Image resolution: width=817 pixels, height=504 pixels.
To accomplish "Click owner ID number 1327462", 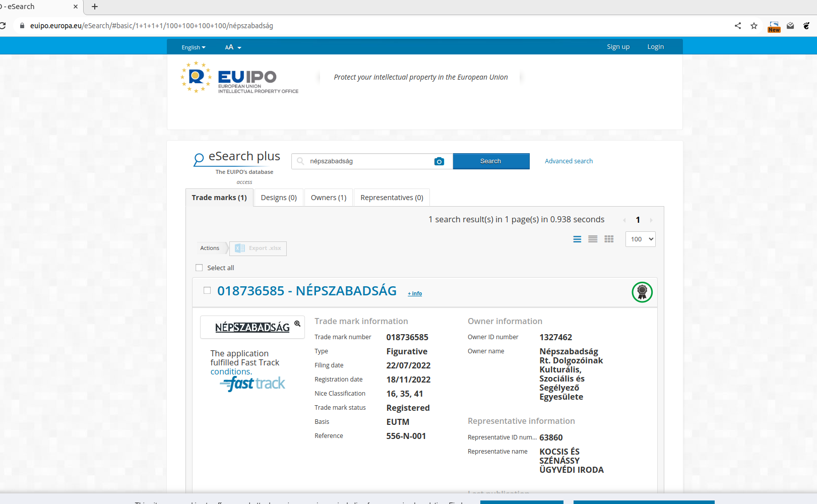I will (555, 337).
